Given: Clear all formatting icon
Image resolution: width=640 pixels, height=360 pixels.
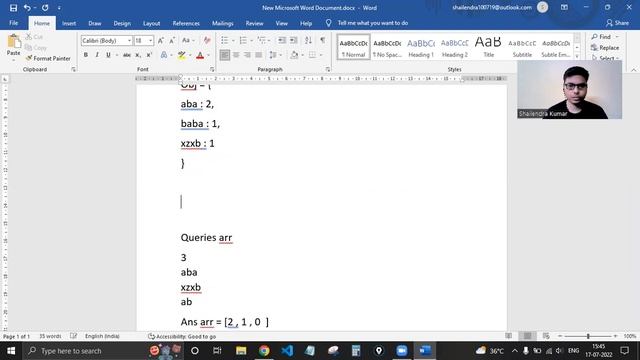Looking at the screenshot, I should [x=207, y=40].
